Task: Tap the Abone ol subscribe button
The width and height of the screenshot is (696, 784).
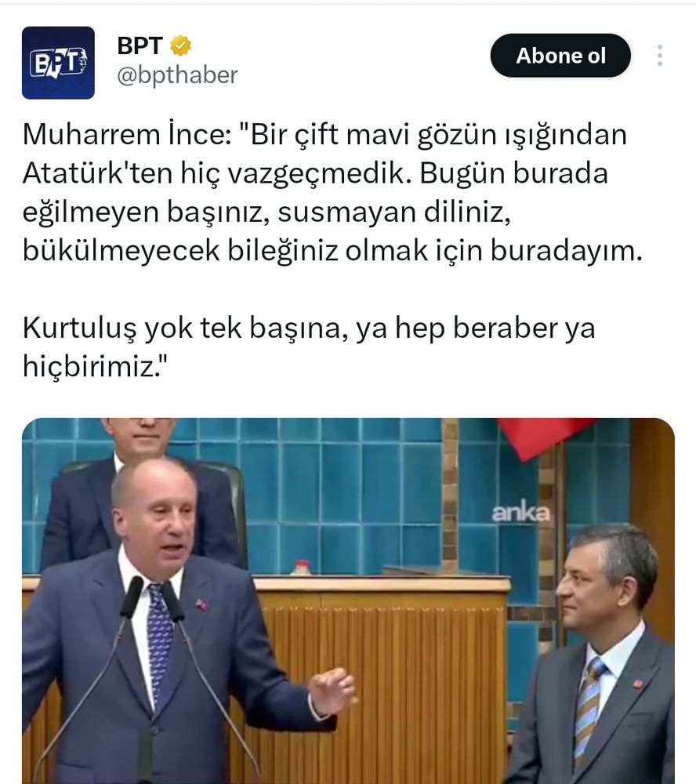Action: click(x=560, y=56)
